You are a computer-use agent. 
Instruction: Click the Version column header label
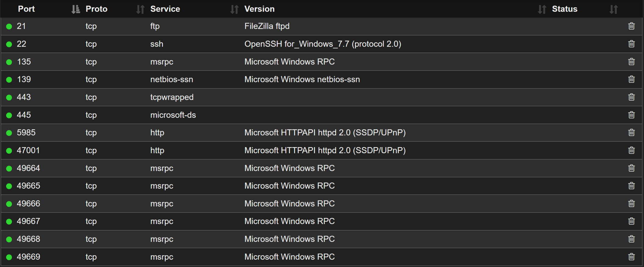click(259, 9)
